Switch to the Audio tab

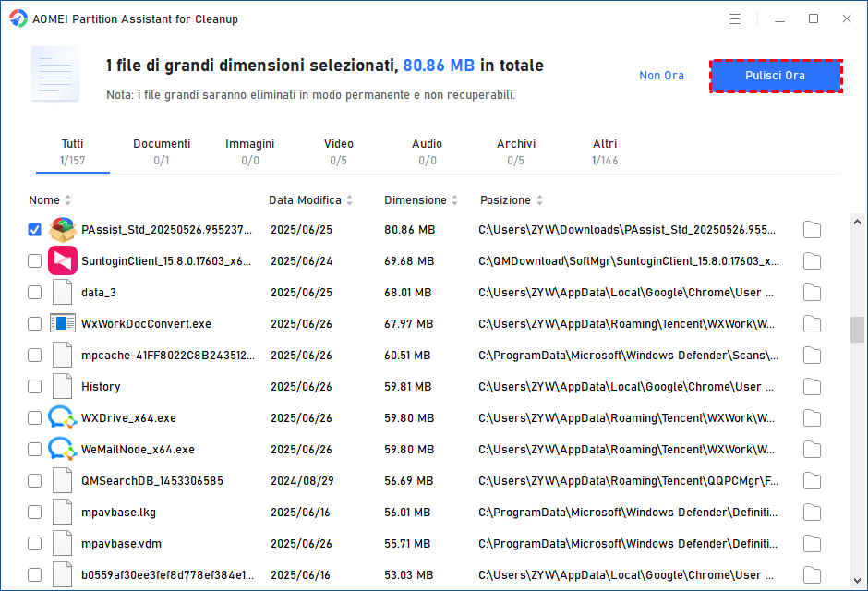point(427,152)
